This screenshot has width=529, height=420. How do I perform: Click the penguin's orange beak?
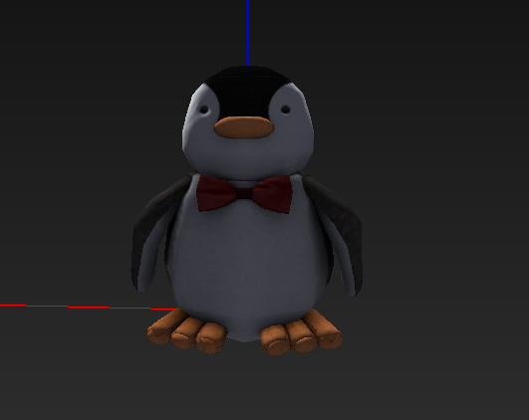tap(244, 127)
